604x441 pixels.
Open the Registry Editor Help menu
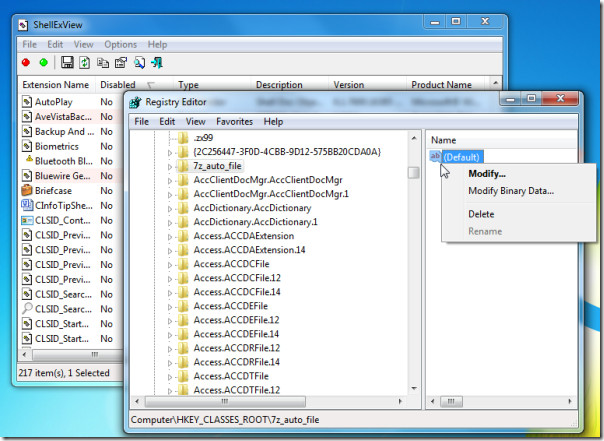point(273,122)
